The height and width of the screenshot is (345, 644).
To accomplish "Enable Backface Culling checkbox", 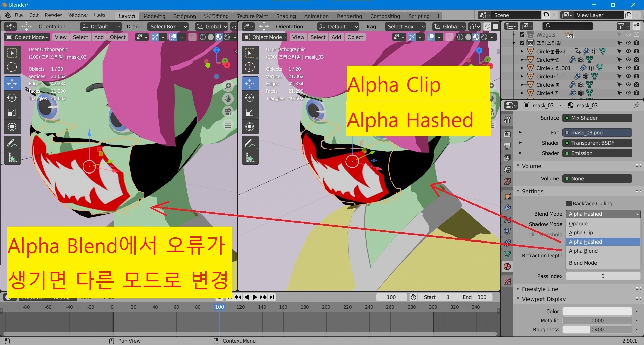I will point(569,203).
